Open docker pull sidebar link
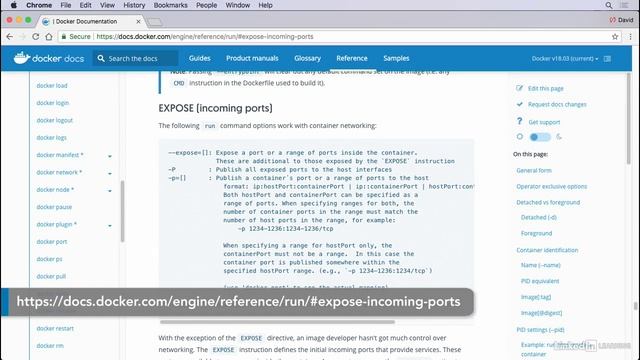 (x=51, y=276)
